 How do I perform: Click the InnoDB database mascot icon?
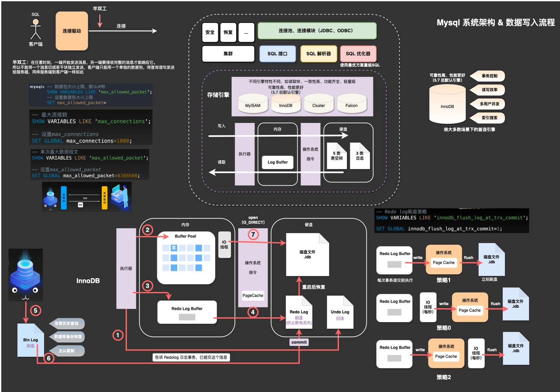click(x=26, y=275)
